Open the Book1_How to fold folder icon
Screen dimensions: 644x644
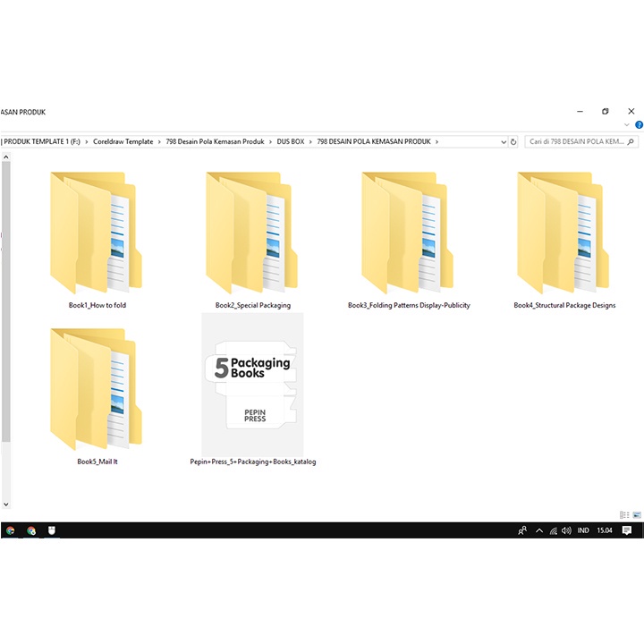(97, 233)
